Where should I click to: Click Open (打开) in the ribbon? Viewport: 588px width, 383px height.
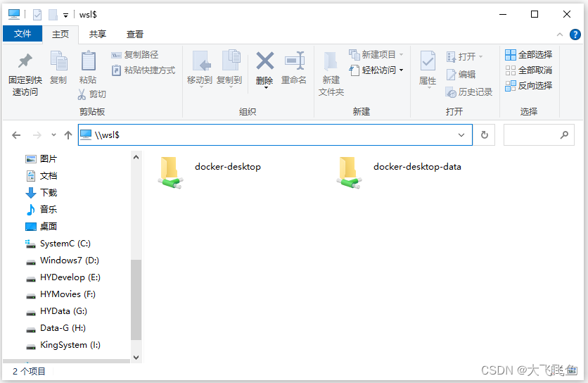[x=464, y=57]
